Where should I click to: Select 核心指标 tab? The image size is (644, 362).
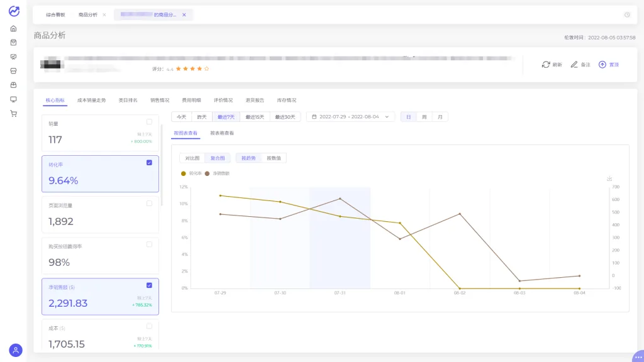click(x=55, y=100)
